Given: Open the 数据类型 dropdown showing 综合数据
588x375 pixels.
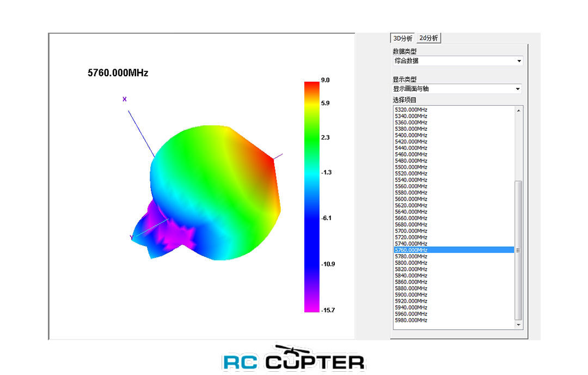Looking at the screenshot, I should pos(457,61).
